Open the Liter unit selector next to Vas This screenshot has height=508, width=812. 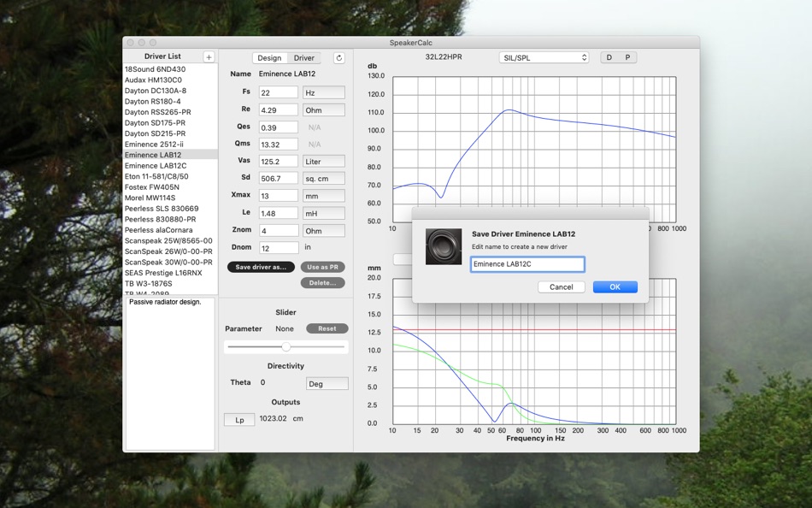pos(323,161)
